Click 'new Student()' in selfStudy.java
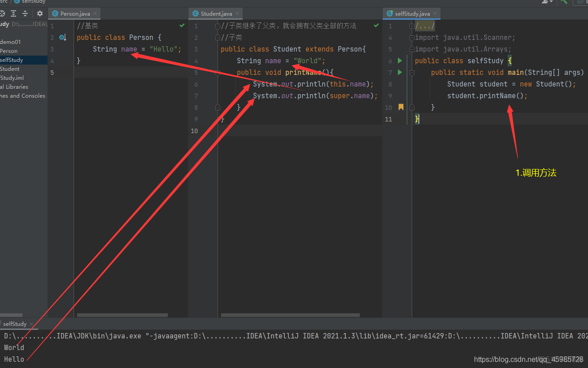The width and height of the screenshot is (588, 368). point(546,84)
